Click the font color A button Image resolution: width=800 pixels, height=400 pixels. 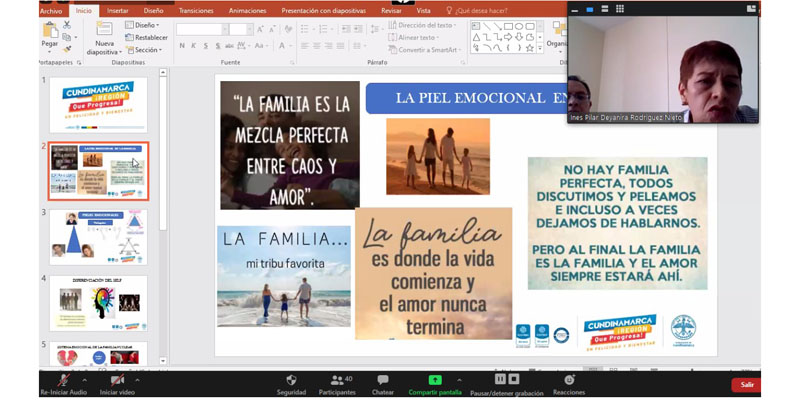click(x=284, y=46)
